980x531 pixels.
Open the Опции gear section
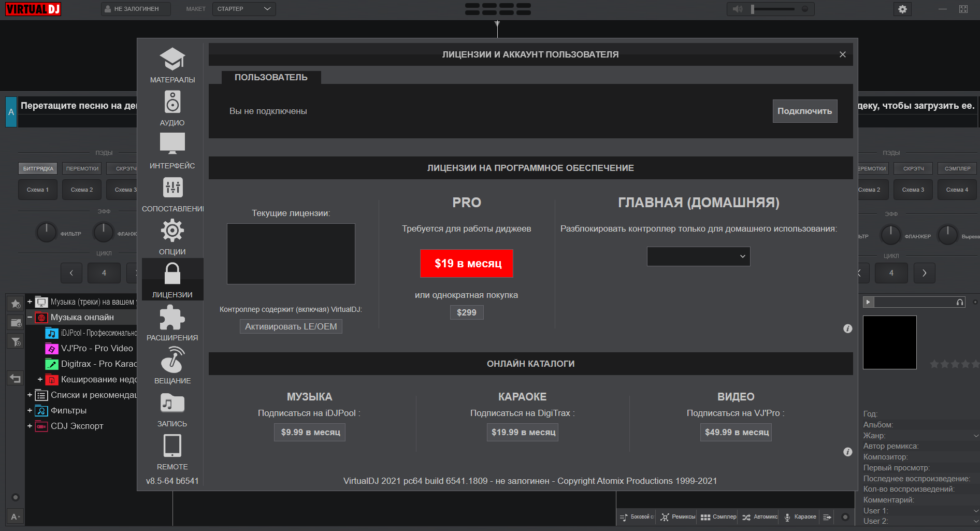click(x=172, y=237)
